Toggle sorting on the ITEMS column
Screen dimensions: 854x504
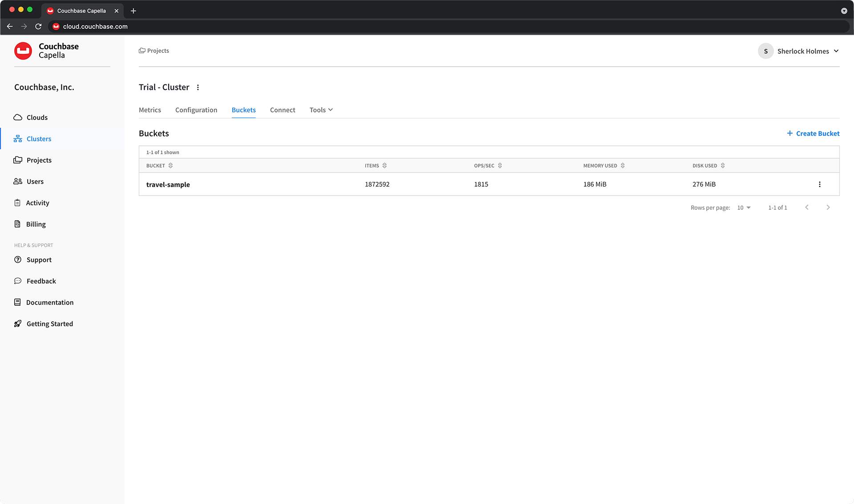[384, 165]
